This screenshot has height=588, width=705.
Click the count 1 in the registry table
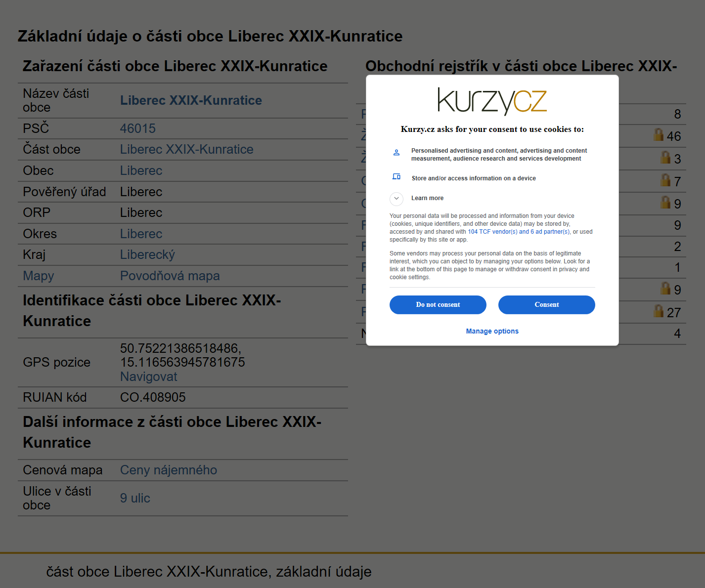coord(677,267)
